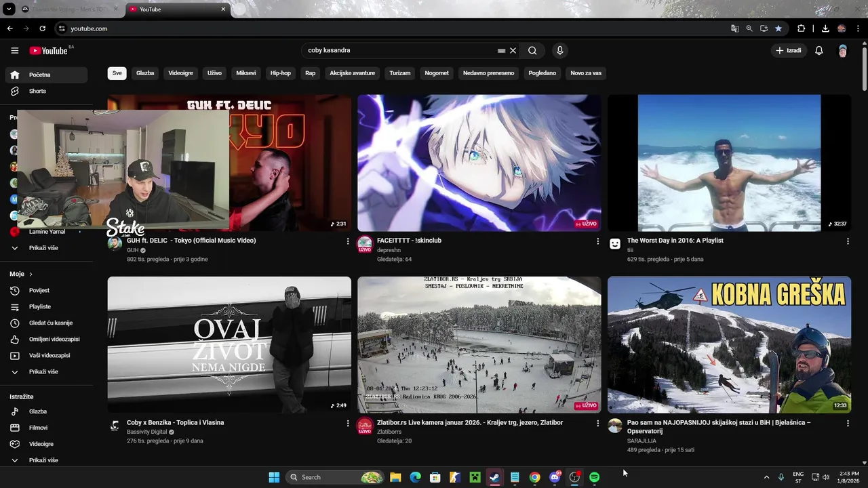Select the Sve filter chip
Screen dimensions: 868x488
(117, 73)
